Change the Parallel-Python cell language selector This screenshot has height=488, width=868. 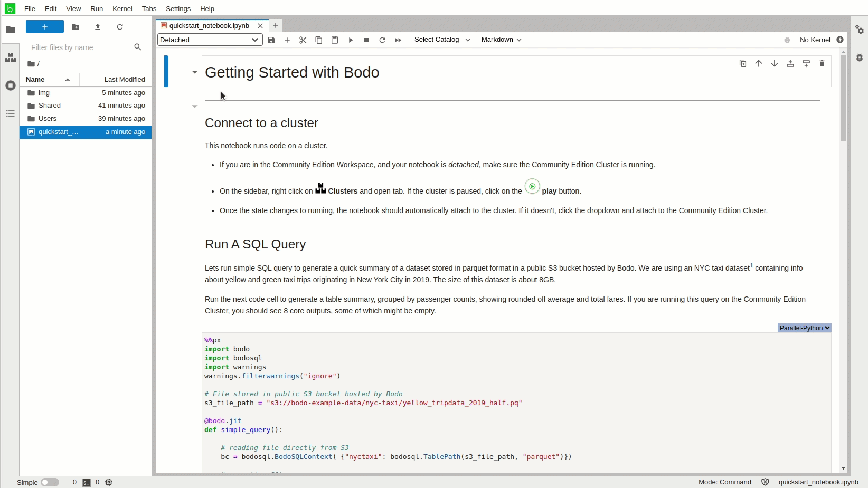(804, 328)
